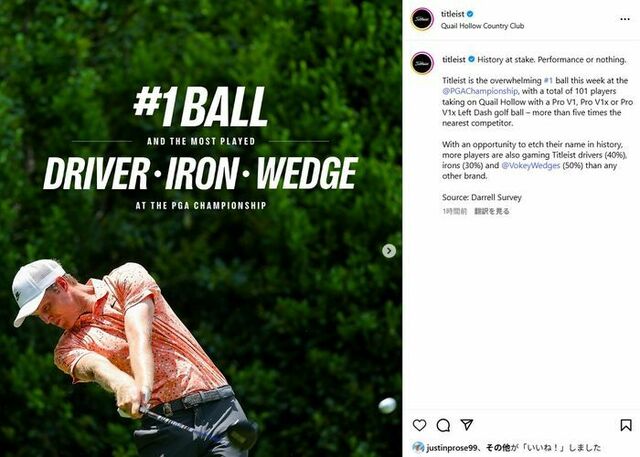Save post with bookmark icon
The image size is (640, 457).
point(626,425)
